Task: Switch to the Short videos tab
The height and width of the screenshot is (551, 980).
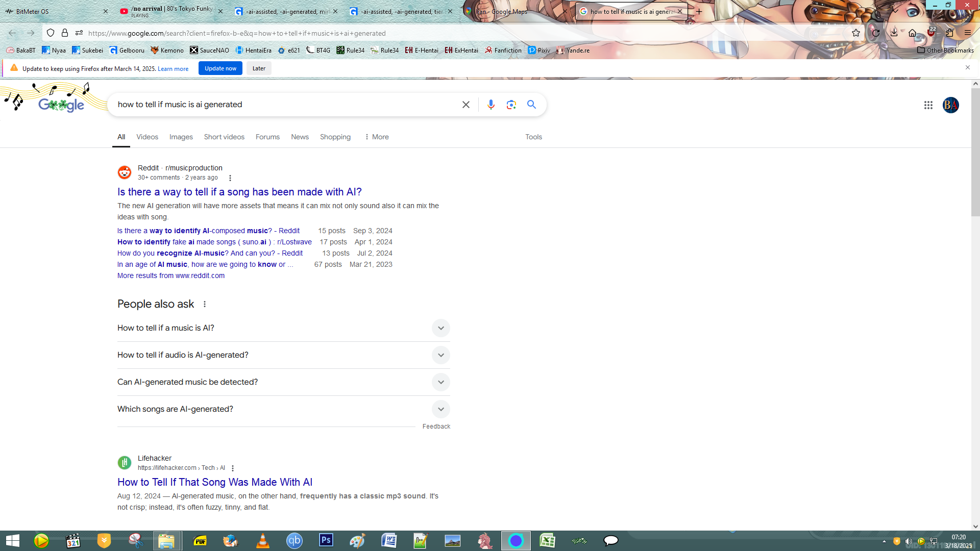Action: click(x=224, y=137)
